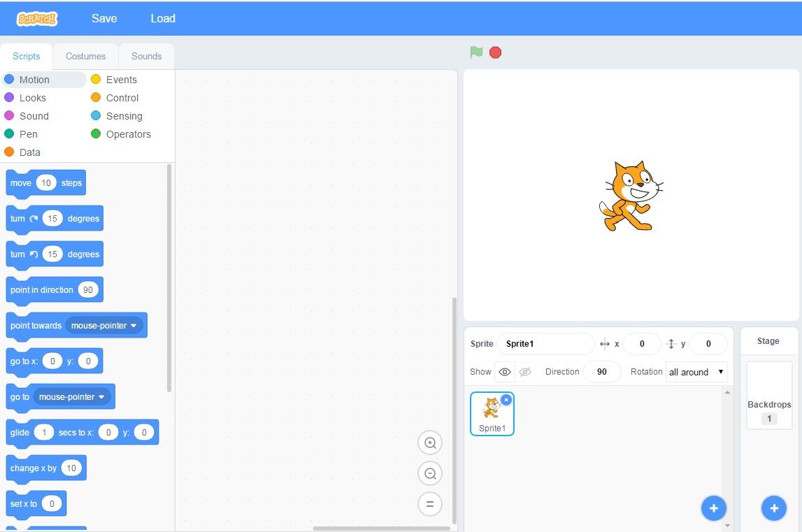Click the Direction value field

point(601,372)
